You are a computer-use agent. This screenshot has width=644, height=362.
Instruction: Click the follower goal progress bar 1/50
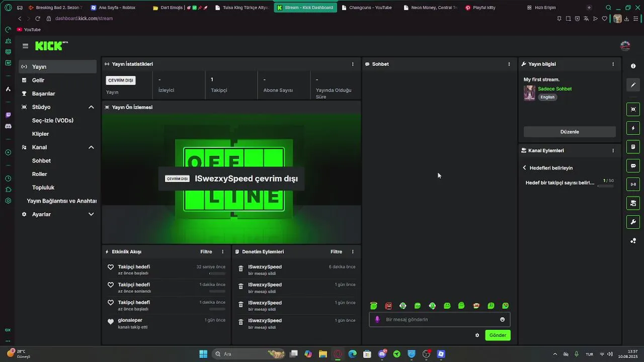point(606,186)
